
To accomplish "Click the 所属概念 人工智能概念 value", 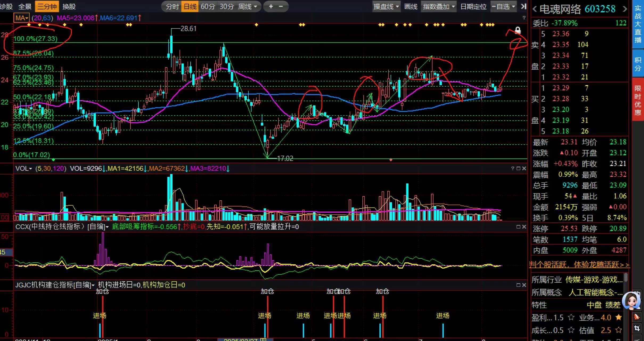I will pos(596,293).
